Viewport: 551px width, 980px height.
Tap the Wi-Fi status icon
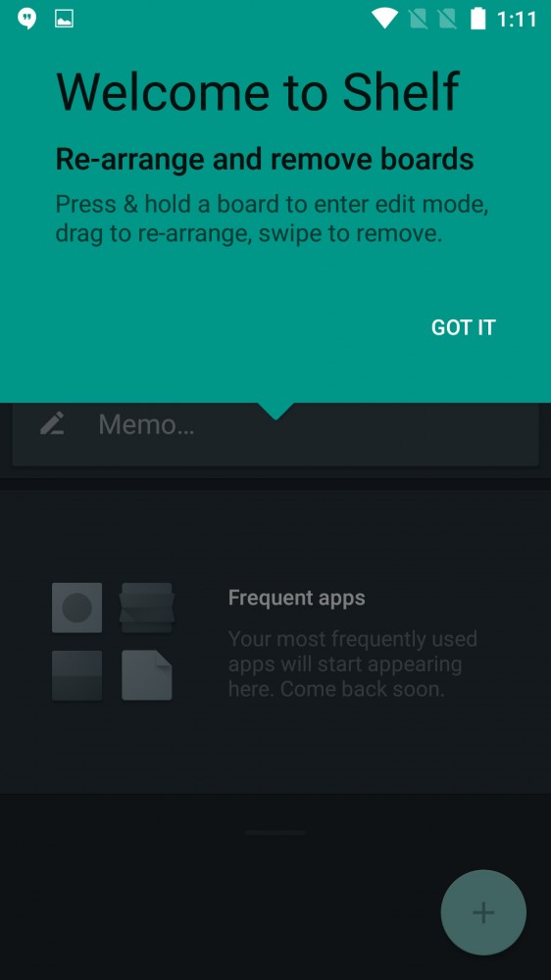coord(384,18)
